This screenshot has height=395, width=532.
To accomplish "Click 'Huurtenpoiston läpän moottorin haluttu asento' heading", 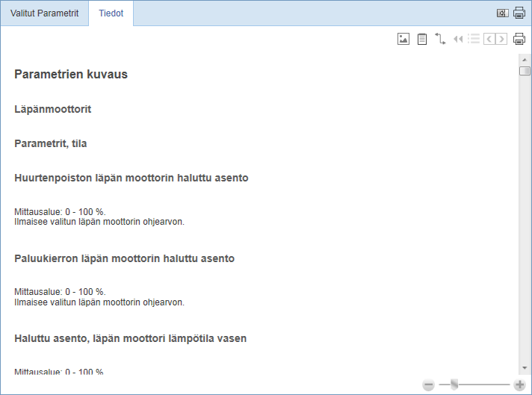I will click(132, 178).
